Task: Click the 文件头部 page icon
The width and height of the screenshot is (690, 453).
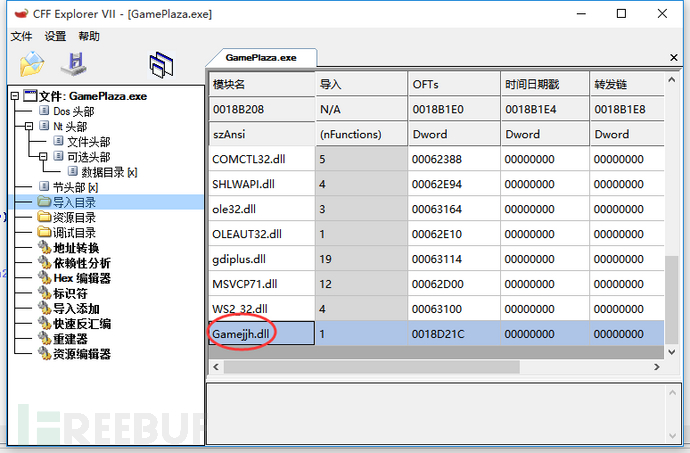Action: click(58, 141)
